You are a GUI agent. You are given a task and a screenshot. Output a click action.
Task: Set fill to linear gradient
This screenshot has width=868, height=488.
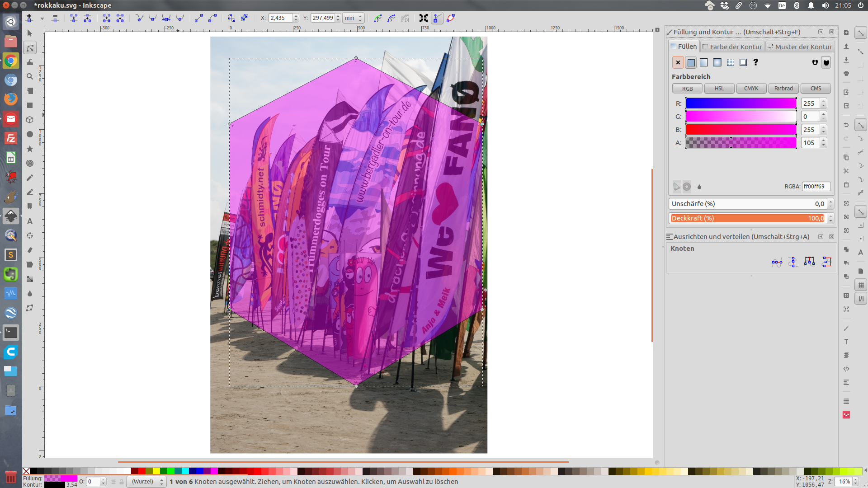tap(704, 62)
